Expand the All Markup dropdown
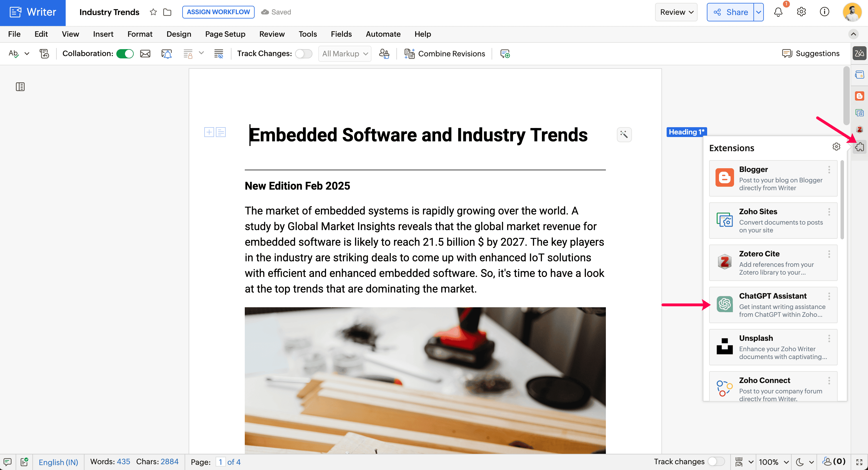This screenshot has width=868, height=470. pyautogui.click(x=345, y=53)
